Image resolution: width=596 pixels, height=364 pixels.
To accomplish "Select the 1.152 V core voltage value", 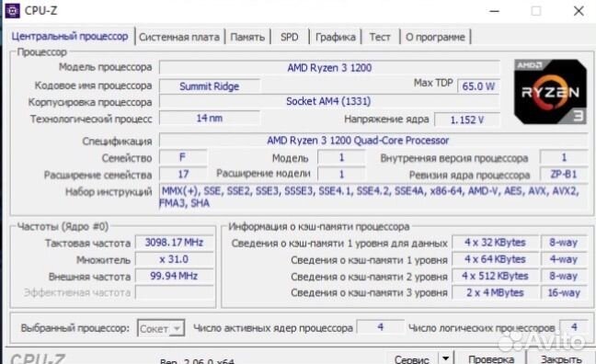I will (467, 119).
